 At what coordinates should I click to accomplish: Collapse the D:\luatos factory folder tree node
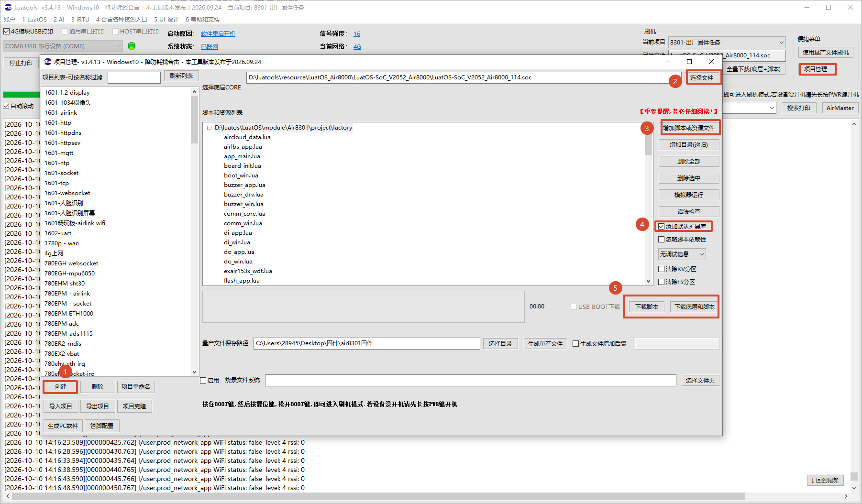(x=210, y=128)
